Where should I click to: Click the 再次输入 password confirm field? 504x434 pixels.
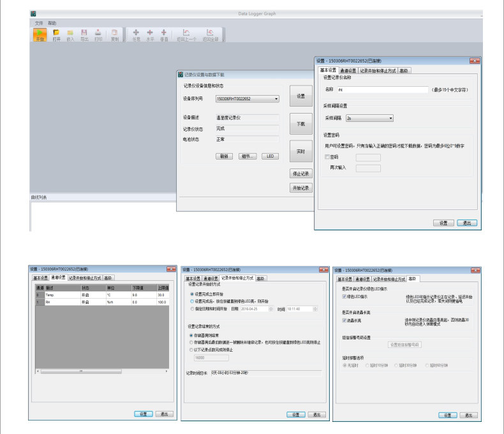pos(368,168)
